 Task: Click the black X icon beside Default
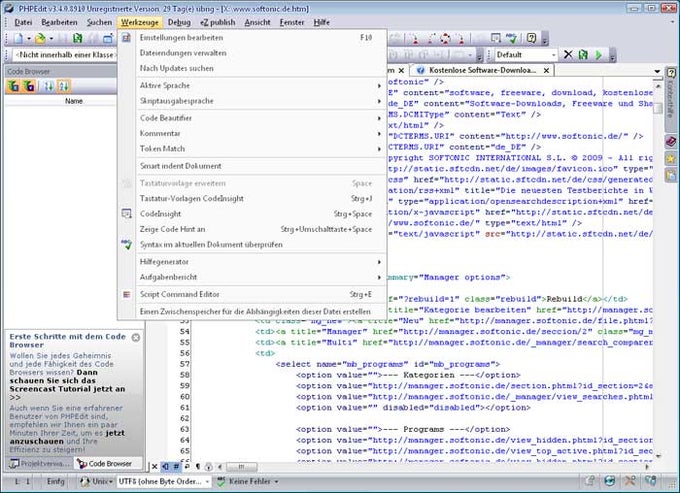[568, 55]
